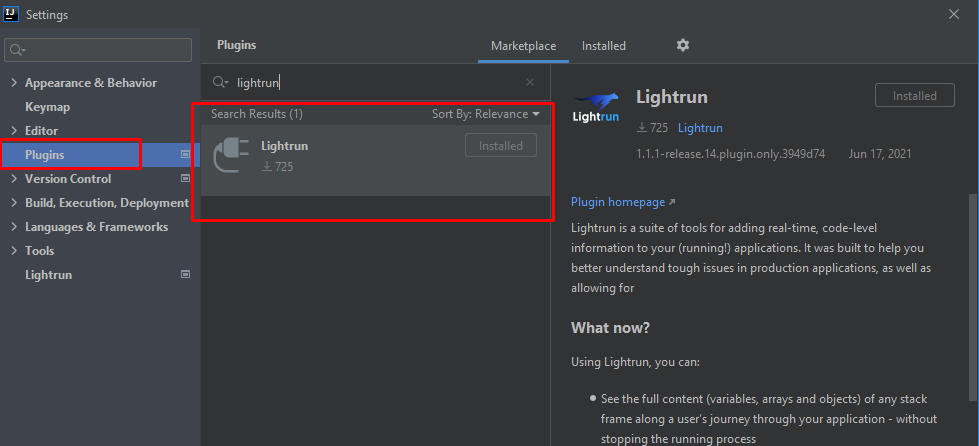Click the Lightrun name in the search results
Screen dimensions: 979x446
pos(284,146)
